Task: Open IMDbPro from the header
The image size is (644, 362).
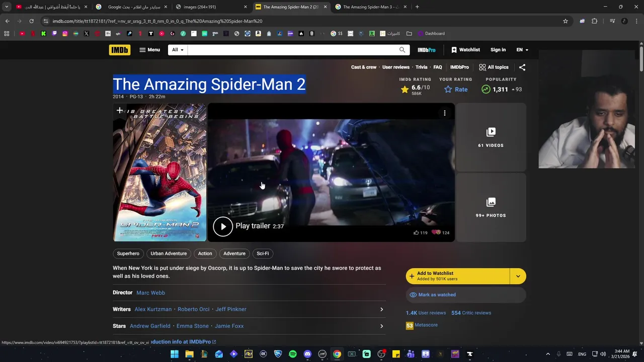Action: (x=426, y=50)
